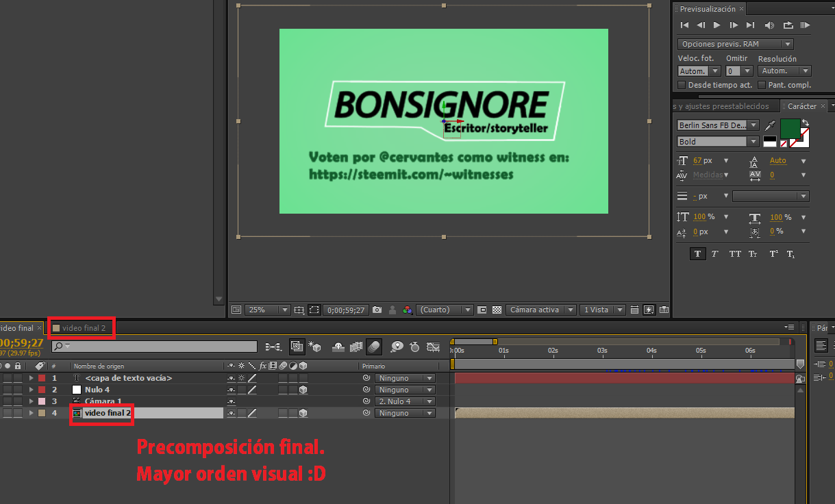Open the (Cuarto) resolution dropdown
This screenshot has height=504, width=835.
pos(445,310)
